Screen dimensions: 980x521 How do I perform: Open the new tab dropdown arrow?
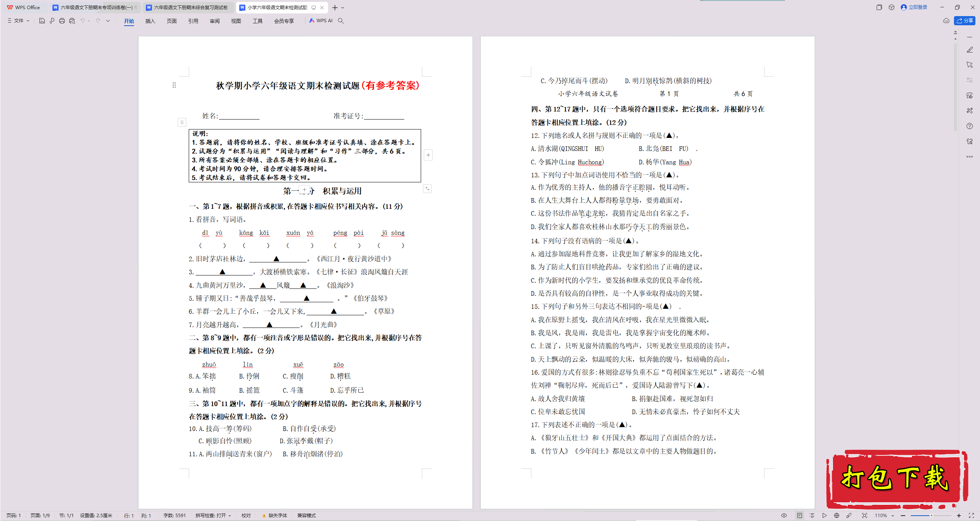pyautogui.click(x=343, y=7)
